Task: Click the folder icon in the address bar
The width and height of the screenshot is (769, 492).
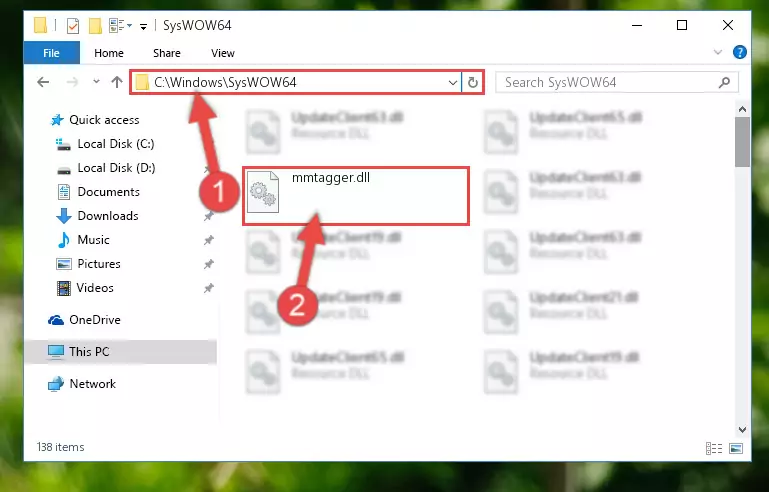Action: coord(142,82)
